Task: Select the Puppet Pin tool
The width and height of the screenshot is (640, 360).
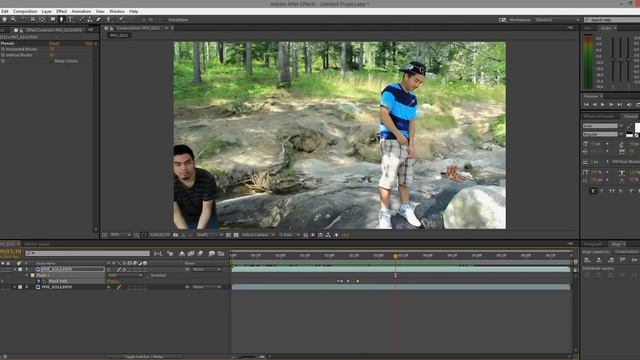Action: (x=122, y=20)
